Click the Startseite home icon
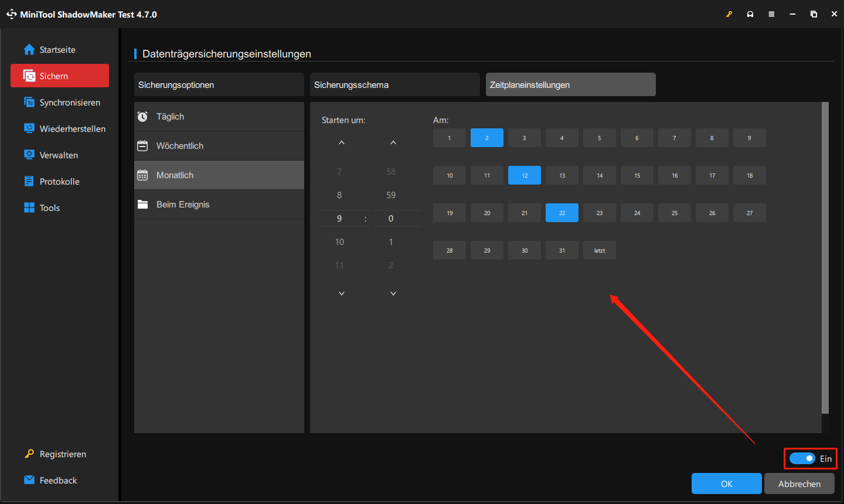Viewport: 844px width, 504px height. (29, 50)
